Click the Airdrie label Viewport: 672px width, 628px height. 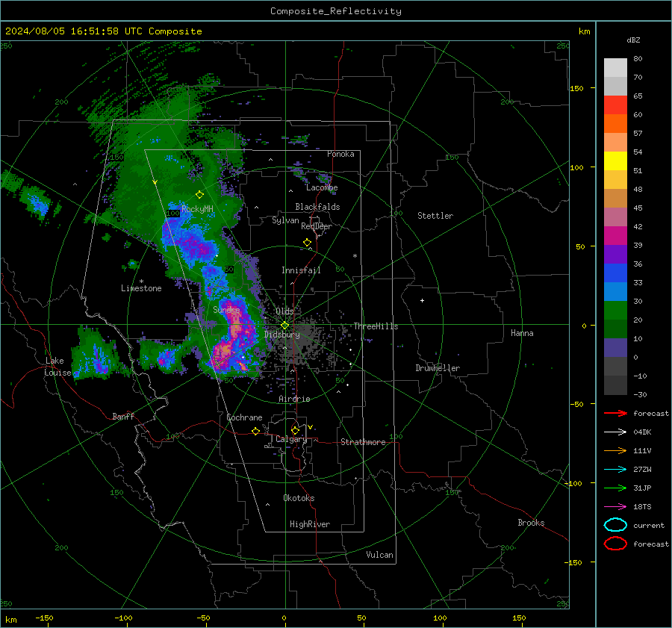294,399
